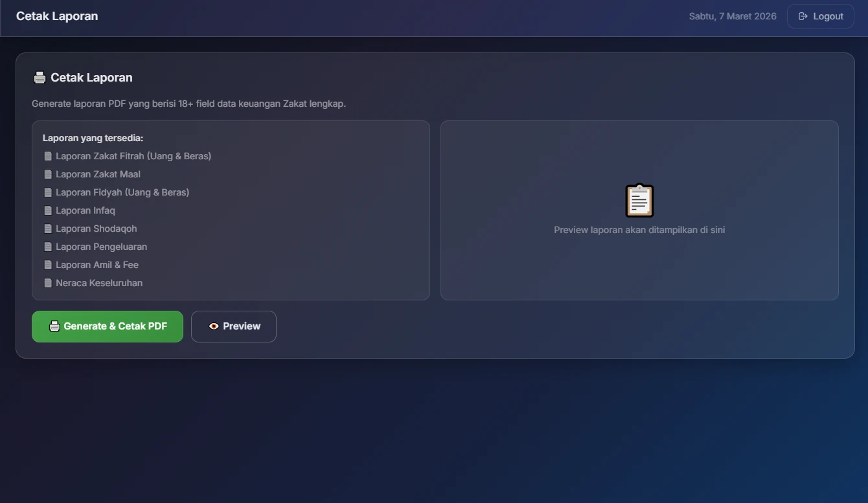Click the printer icon beside Cetak Laporan heading

(x=40, y=78)
